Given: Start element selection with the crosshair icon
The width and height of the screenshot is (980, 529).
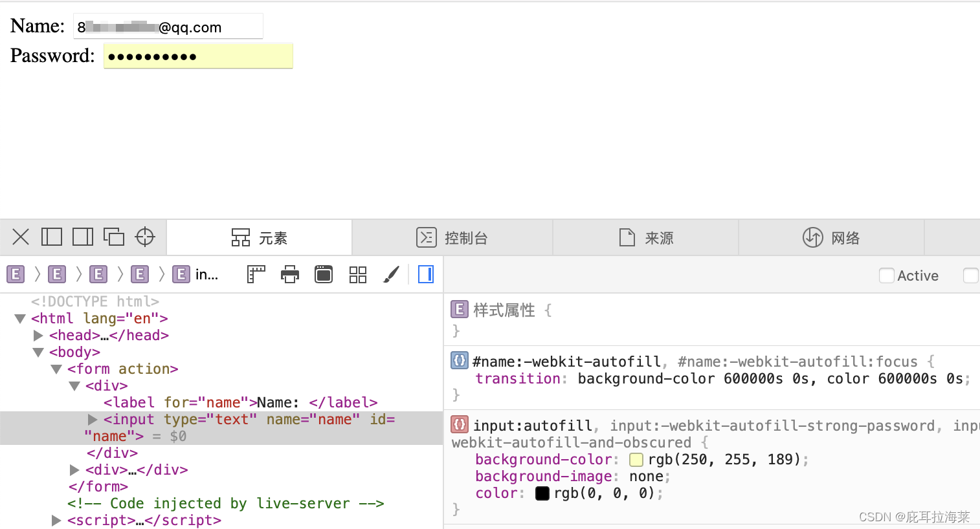Looking at the screenshot, I should [x=145, y=237].
